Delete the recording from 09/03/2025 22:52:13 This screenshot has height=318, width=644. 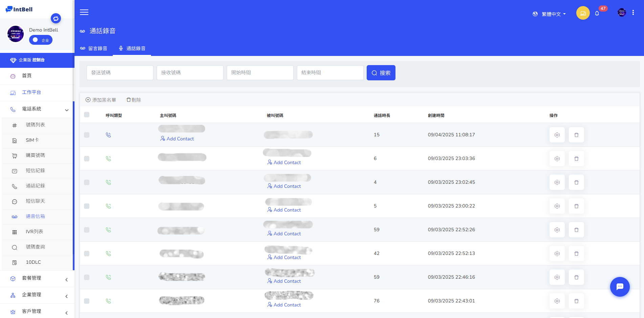coord(576,254)
